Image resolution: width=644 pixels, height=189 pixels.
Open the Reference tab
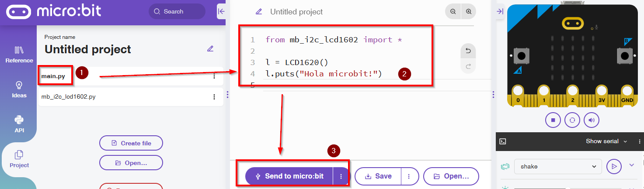[19, 54]
